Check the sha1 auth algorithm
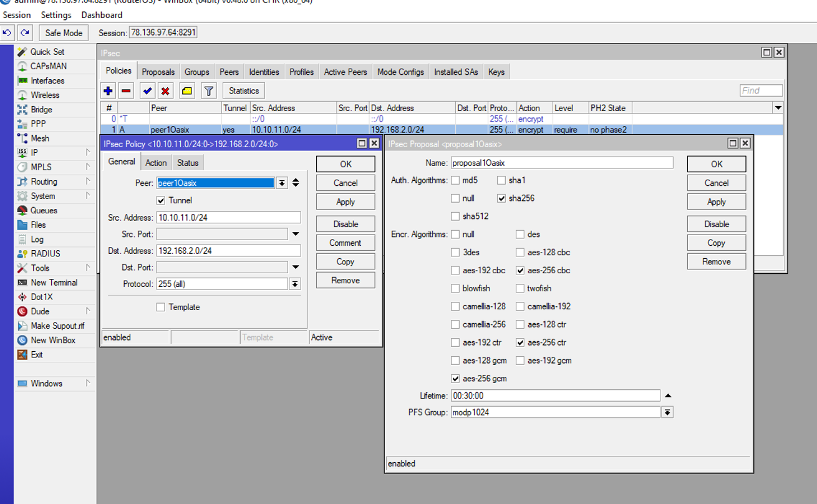This screenshot has width=817, height=504. click(501, 180)
